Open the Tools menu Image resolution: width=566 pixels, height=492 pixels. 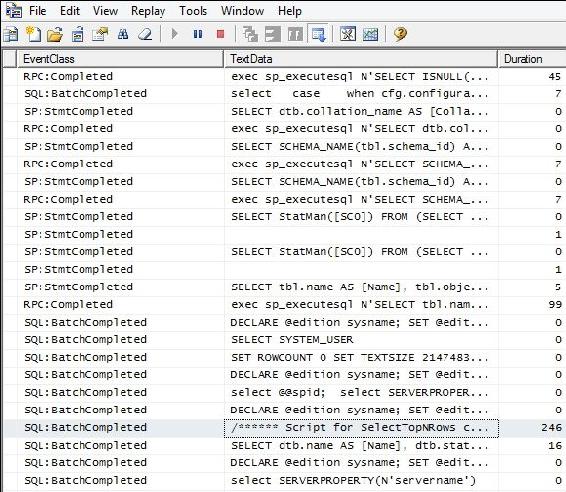point(193,11)
